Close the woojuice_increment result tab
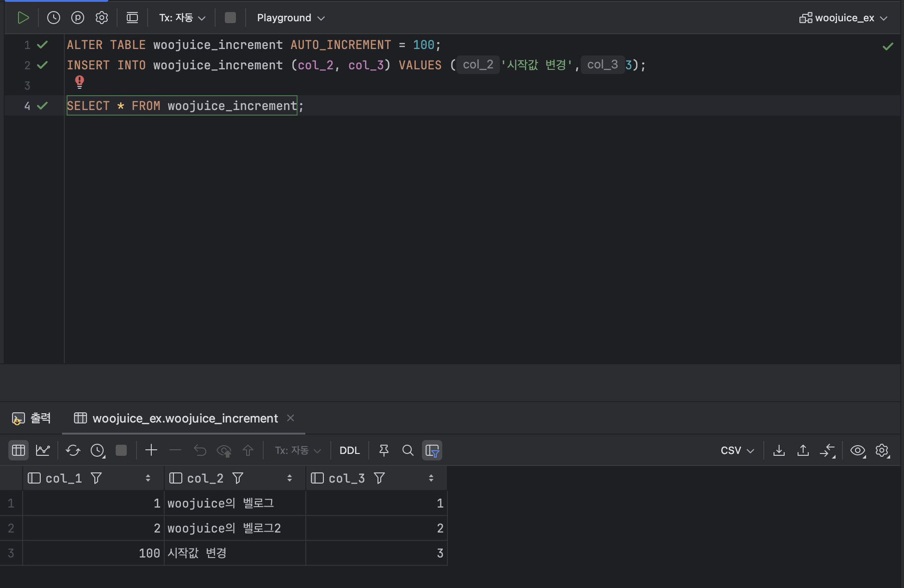Image resolution: width=904 pixels, height=588 pixels. pos(291,418)
